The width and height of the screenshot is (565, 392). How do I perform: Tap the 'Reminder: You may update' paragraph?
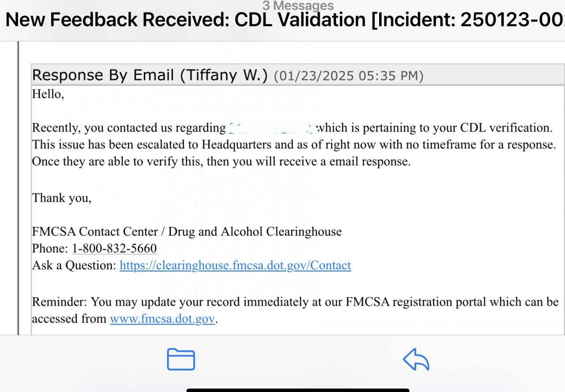(295, 310)
